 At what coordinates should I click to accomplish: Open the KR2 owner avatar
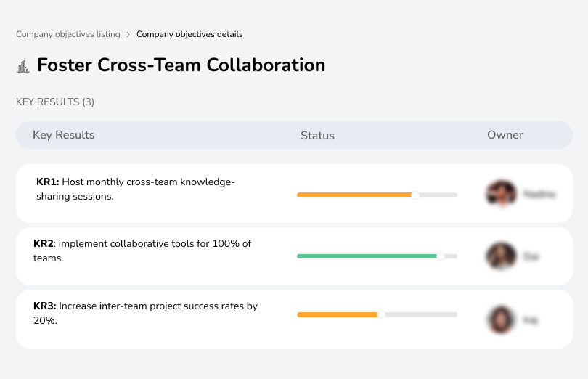coord(501,256)
